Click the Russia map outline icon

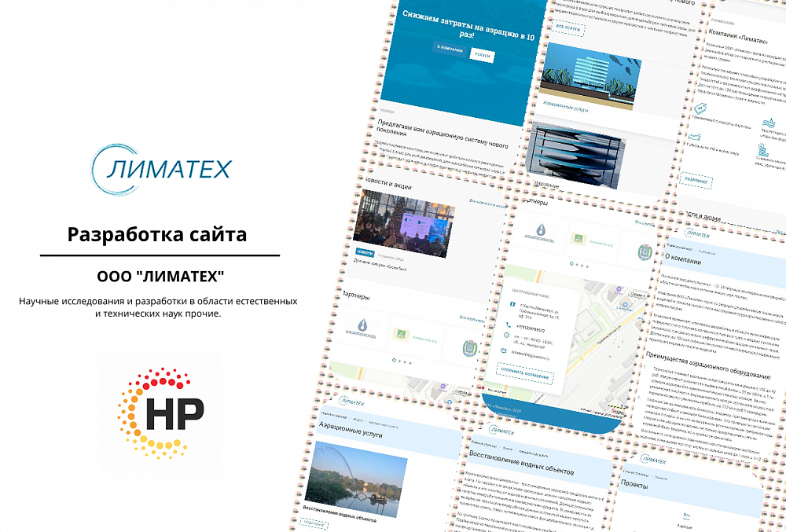[x=694, y=137]
